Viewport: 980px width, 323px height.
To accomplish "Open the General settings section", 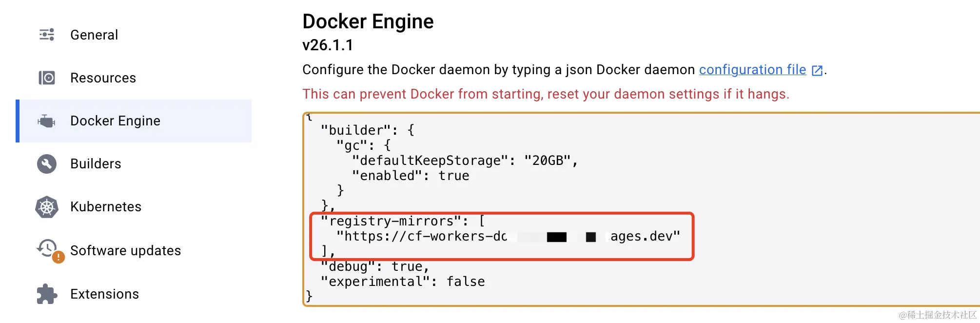I will [x=94, y=35].
